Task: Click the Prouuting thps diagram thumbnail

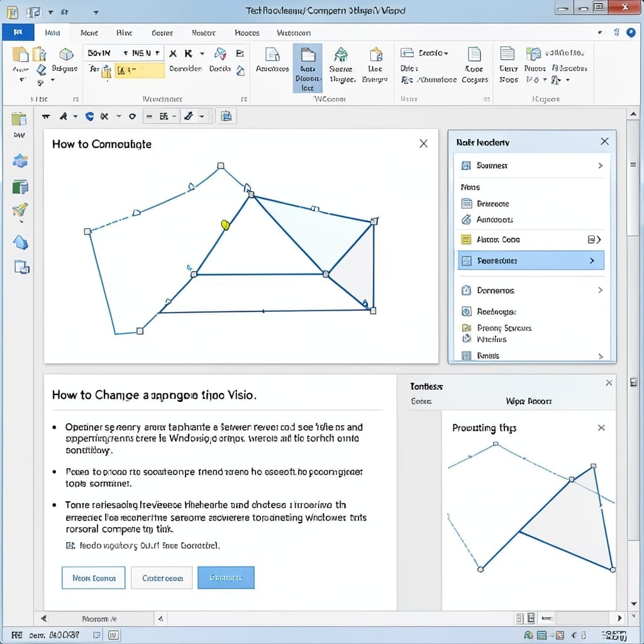Action: tap(531, 508)
